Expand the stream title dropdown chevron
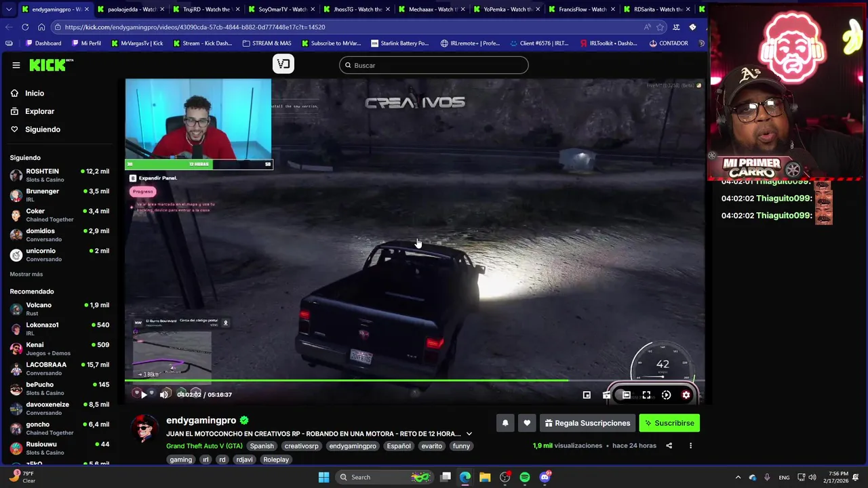Image resolution: width=868 pixels, height=488 pixels. [469, 434]
